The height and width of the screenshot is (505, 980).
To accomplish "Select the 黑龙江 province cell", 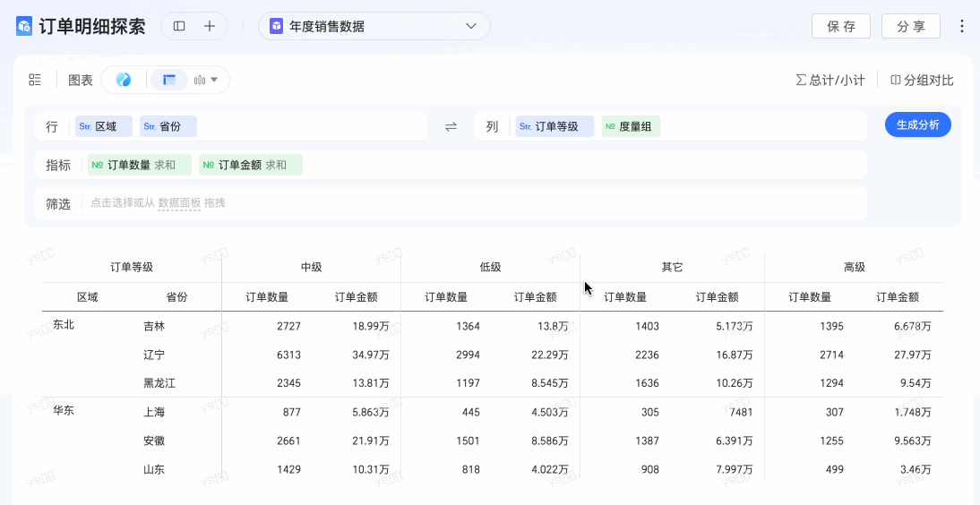I will click(x=159, y=383).
